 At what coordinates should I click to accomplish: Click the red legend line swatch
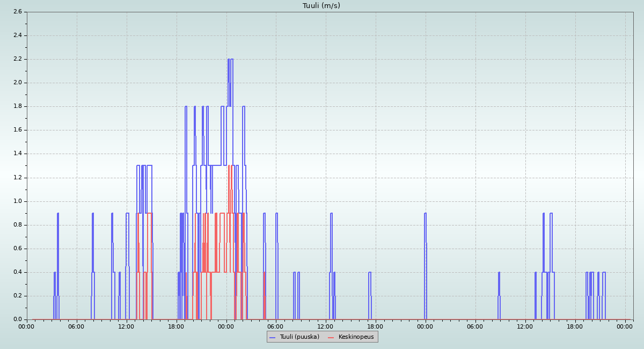(331, 337)
